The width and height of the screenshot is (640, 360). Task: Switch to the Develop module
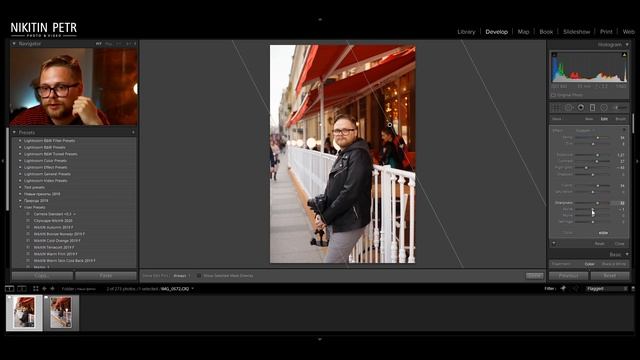coord(497,32)
